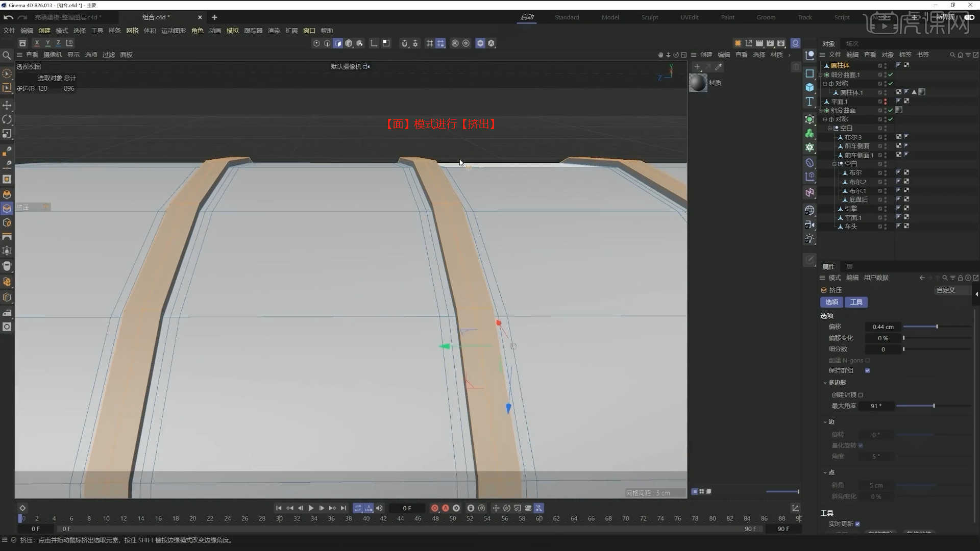Click the highlighted workplane grid snap icon
Screen dimensions: 980x551
click(440, 43)
